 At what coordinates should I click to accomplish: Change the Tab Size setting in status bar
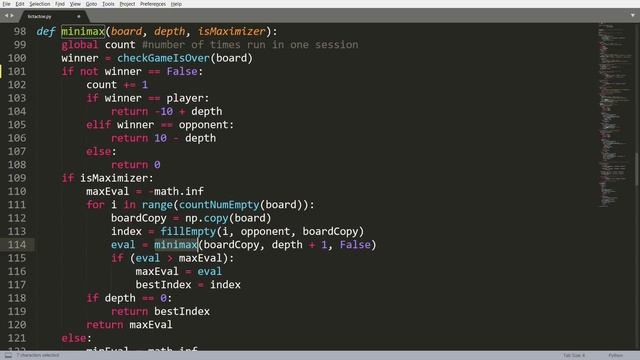click(x=574, y=356)
